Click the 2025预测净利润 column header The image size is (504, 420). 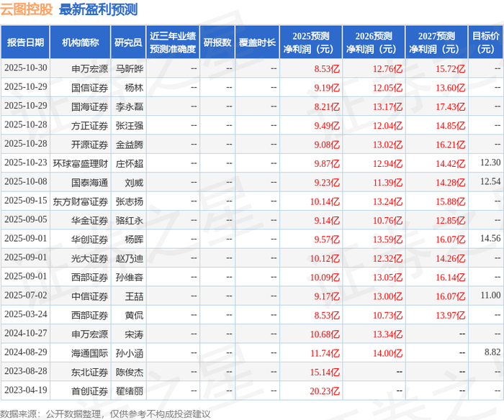tap(311, 42)
